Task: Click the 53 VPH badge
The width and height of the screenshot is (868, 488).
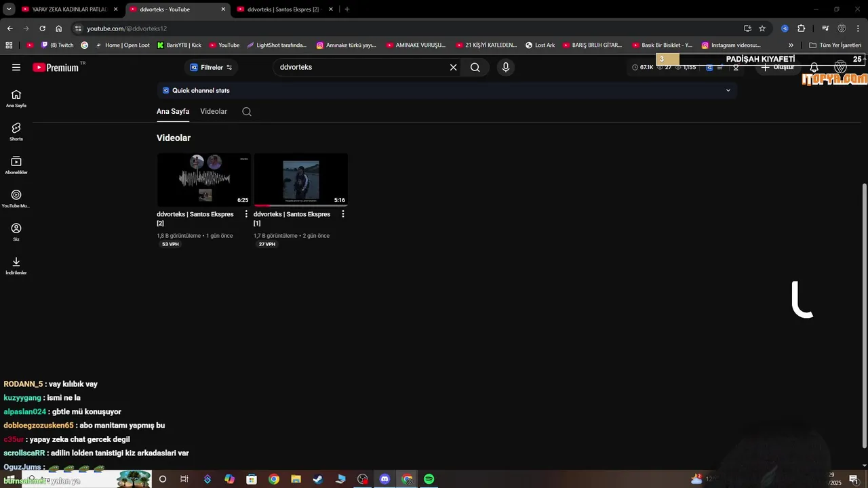Action: click(x=170, y=244)
